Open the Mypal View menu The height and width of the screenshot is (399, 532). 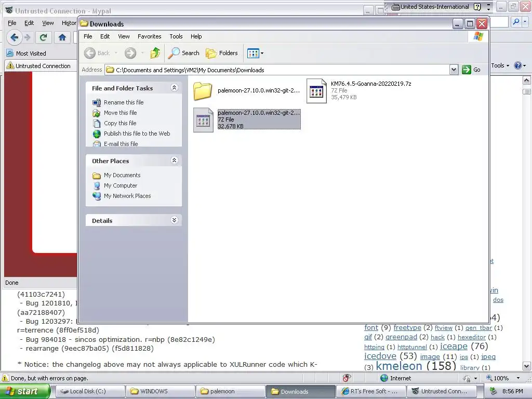click(x=48, y=23)
